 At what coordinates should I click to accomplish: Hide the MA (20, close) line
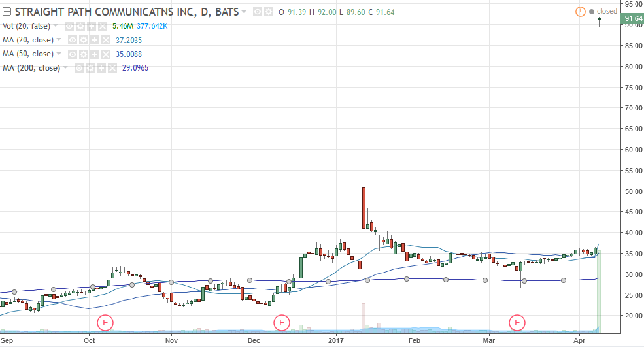point(73,40)
